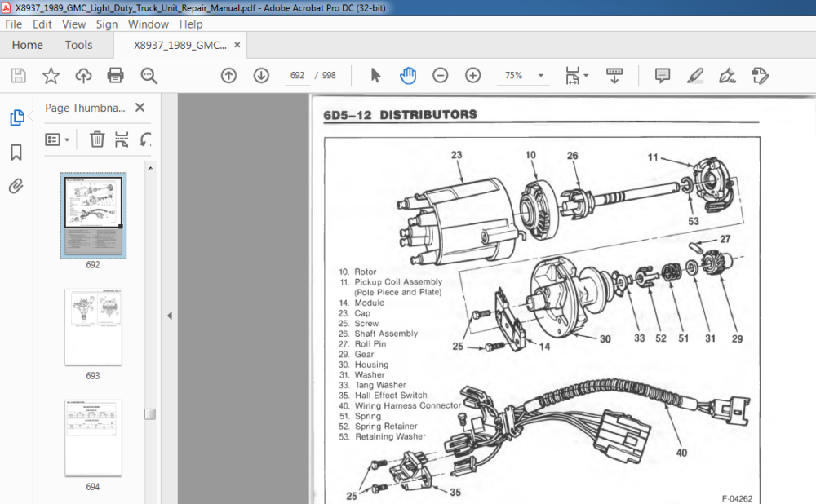Screen dimensions: 816x504
Task: Zoom in with the plus button
Action: (472, 75)
